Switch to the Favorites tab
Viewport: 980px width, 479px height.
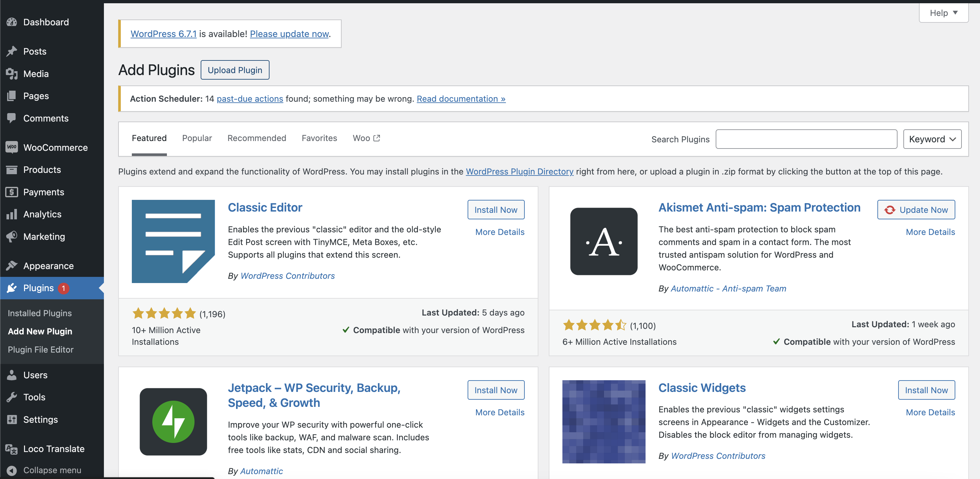point(319,138)
